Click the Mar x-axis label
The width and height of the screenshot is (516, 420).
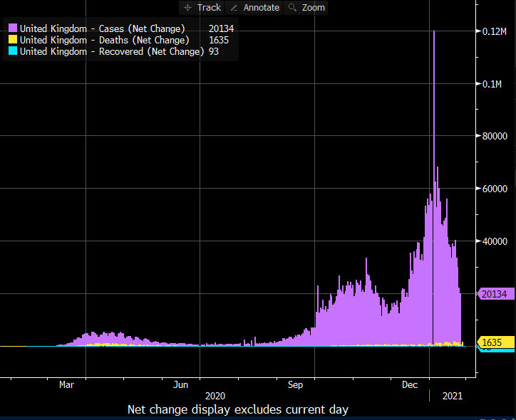tap(66, 384)
